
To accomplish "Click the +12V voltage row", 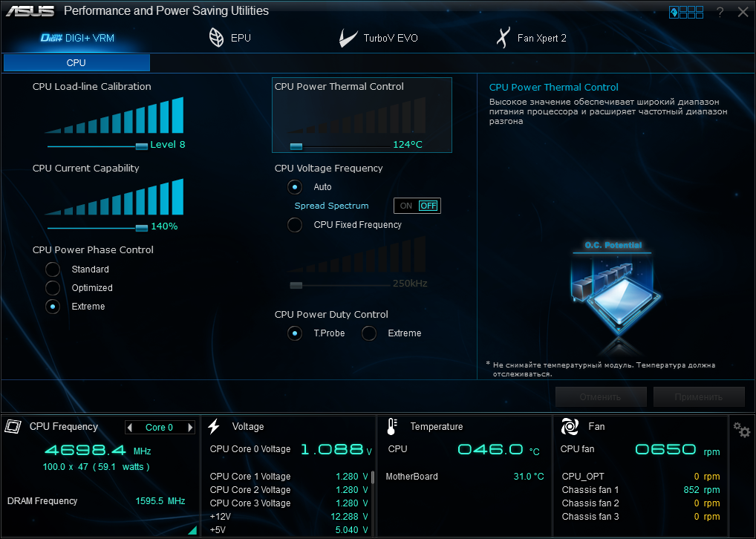I will click(289, 517).
